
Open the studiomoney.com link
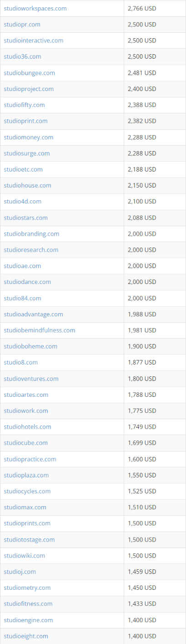tap(28, 137)
